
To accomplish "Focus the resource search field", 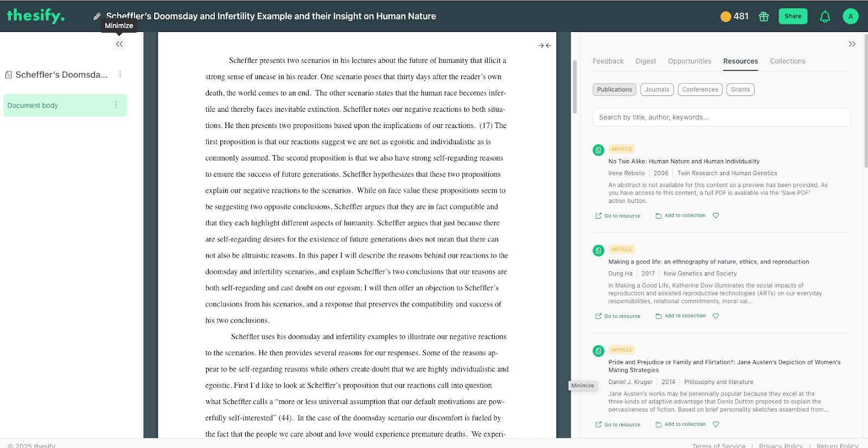I will pyautogui.click(x=721, y=117).
